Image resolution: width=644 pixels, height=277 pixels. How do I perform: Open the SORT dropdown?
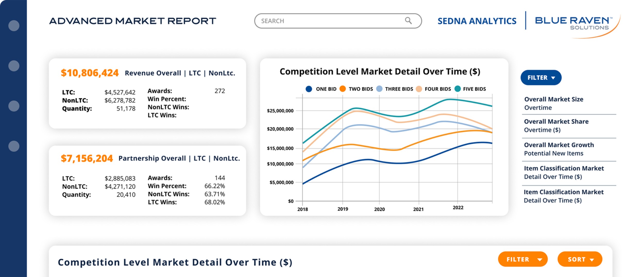[x=580, y=259]
